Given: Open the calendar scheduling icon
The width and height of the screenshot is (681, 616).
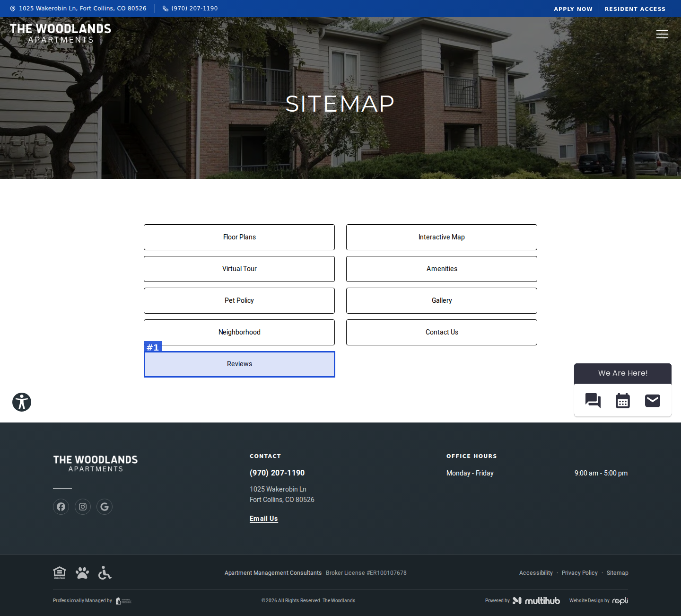Looking at the screenshot, I should coord(623,401).
